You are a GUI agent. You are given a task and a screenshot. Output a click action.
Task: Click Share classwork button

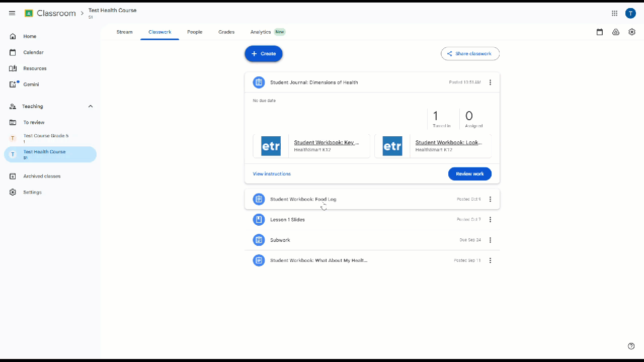[x=470, y=54]
